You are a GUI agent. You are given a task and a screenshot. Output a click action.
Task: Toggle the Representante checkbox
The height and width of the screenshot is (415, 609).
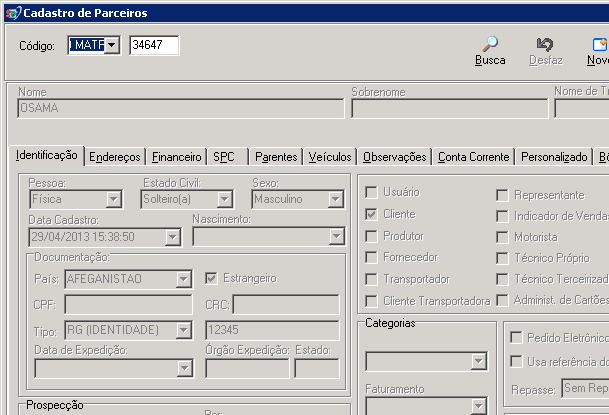coord(502,195)
